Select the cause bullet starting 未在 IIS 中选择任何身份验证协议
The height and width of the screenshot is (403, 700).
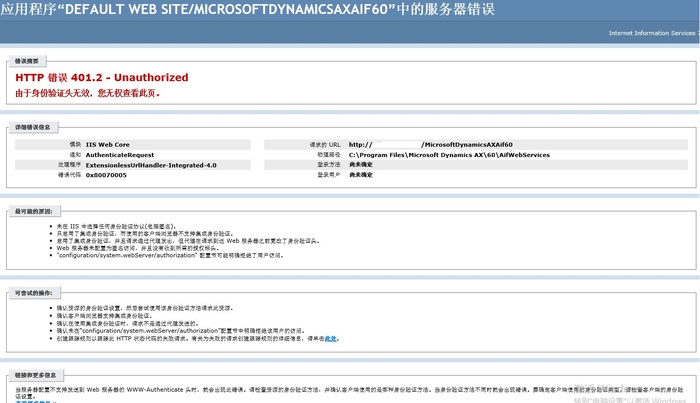116,226
